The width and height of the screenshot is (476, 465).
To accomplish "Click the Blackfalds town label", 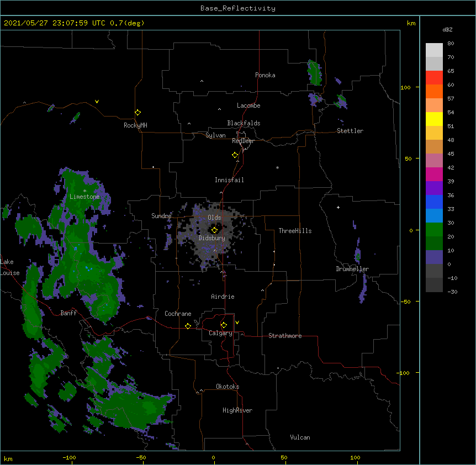I will (x=244, y=123).
